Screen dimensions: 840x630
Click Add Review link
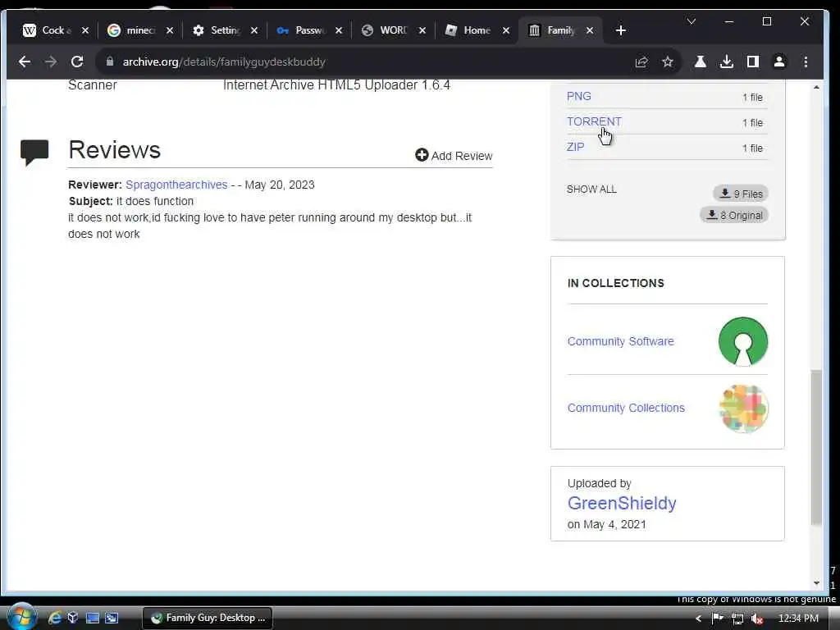[454, 155]
